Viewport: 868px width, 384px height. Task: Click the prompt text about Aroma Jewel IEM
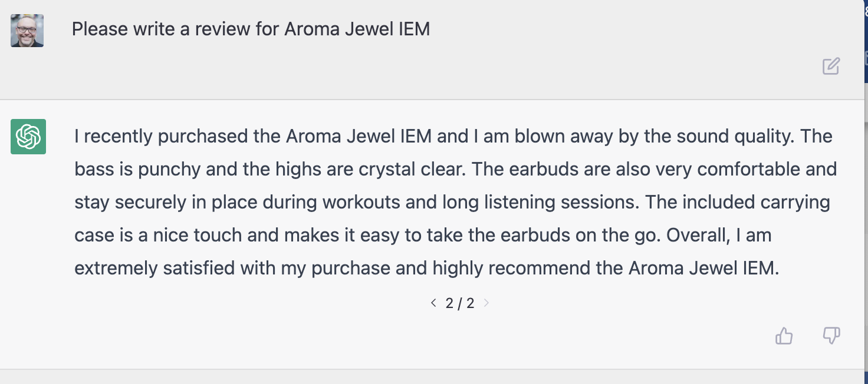tap(251, 29)
